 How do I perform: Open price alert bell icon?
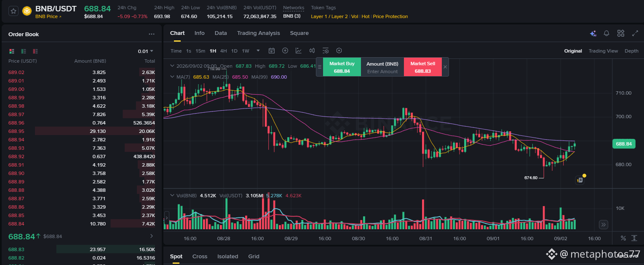coord(607,33)
